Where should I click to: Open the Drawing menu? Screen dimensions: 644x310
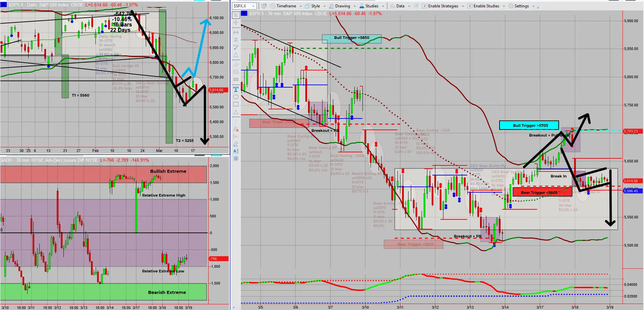(342, 6)
